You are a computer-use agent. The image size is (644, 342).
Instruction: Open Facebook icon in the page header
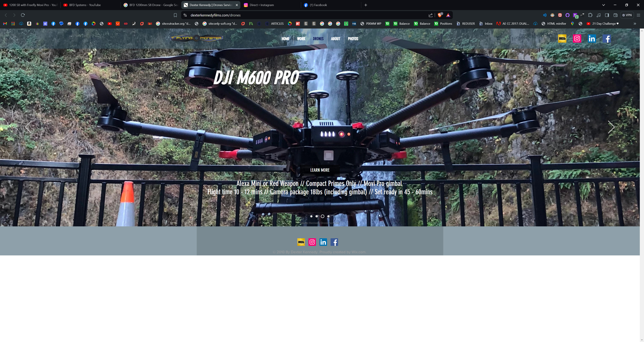(x=607, y=39)
